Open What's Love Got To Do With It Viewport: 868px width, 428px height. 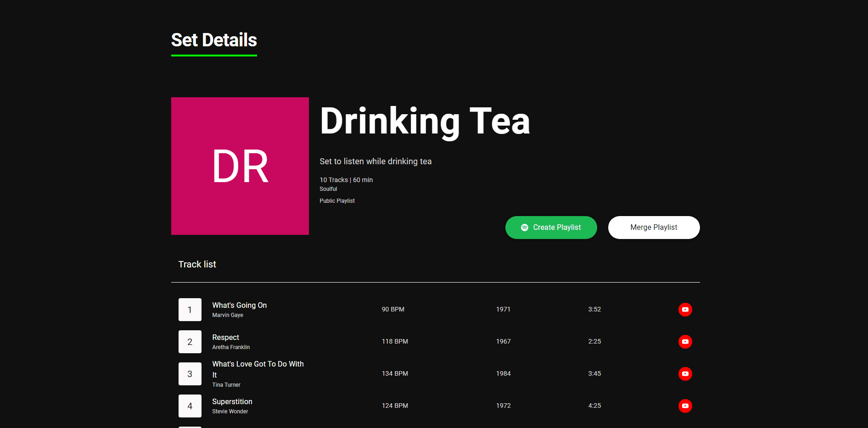[x=258, y=364]
